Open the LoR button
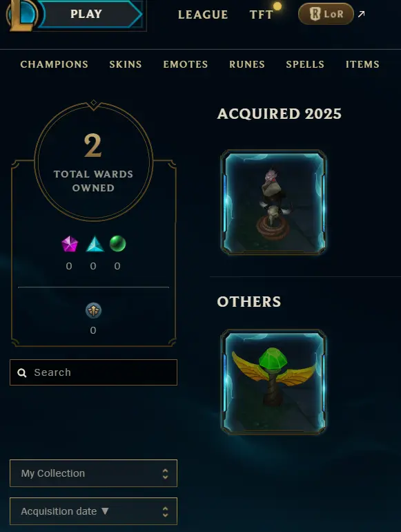Image resolution: width=401 pixels, height=532 pixels. [326, 14]
